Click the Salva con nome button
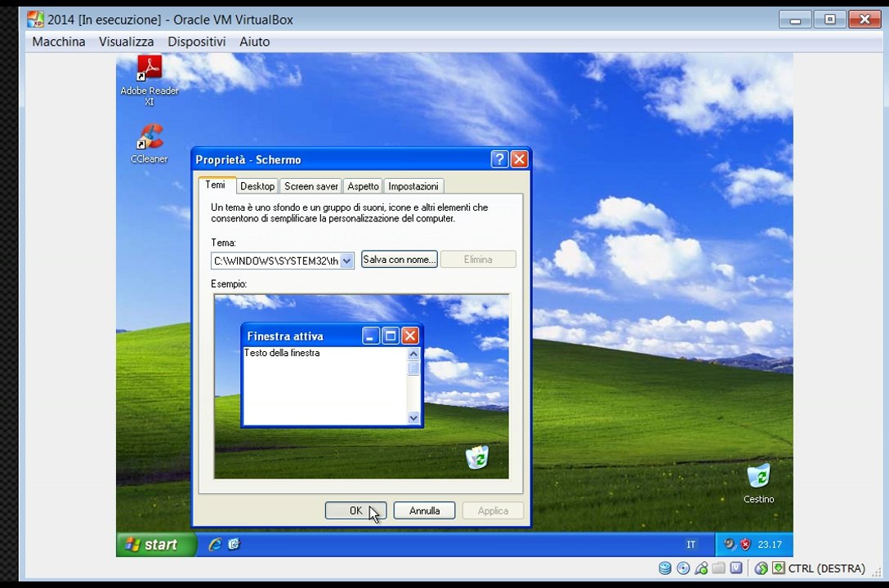This screenshot has height=588, width=889. pyautogui.click(x=399, y=260)
